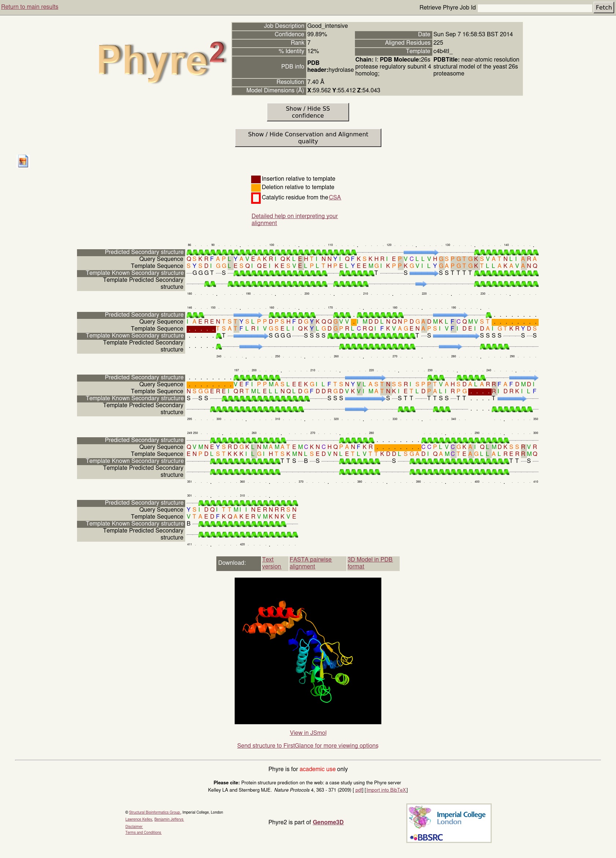Click the 3D protein model thumbnail
This screenshot has width=616, height=858.
point(308,651)
